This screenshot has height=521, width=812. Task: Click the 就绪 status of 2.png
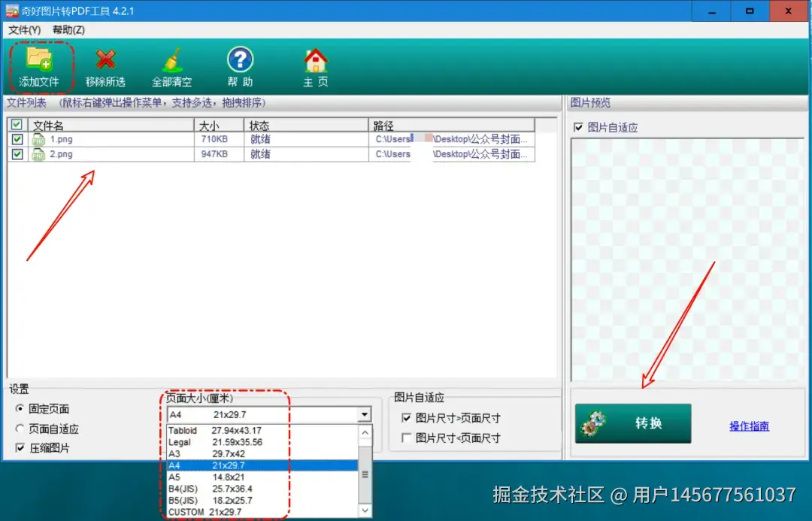pos(260,154)
